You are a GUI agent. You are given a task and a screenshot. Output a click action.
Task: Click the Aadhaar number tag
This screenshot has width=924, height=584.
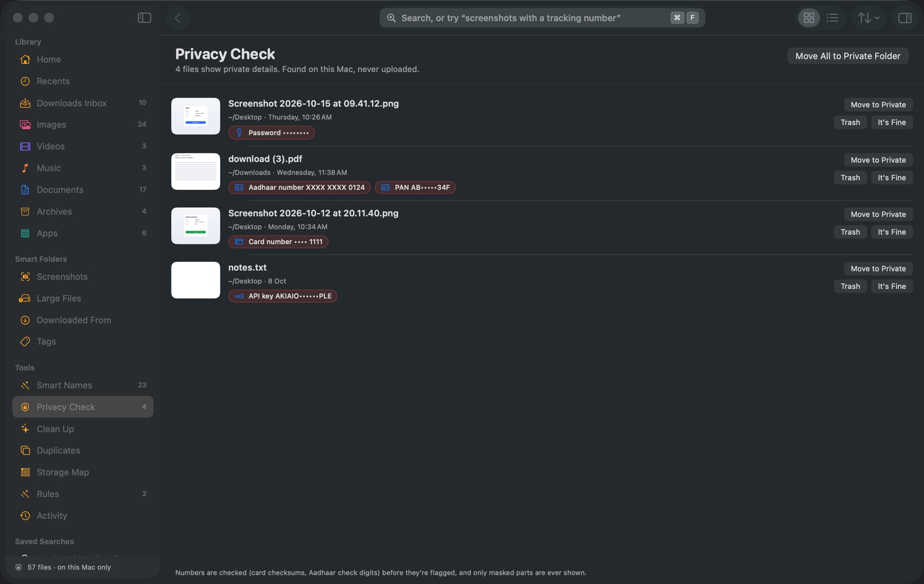point(299,188)
